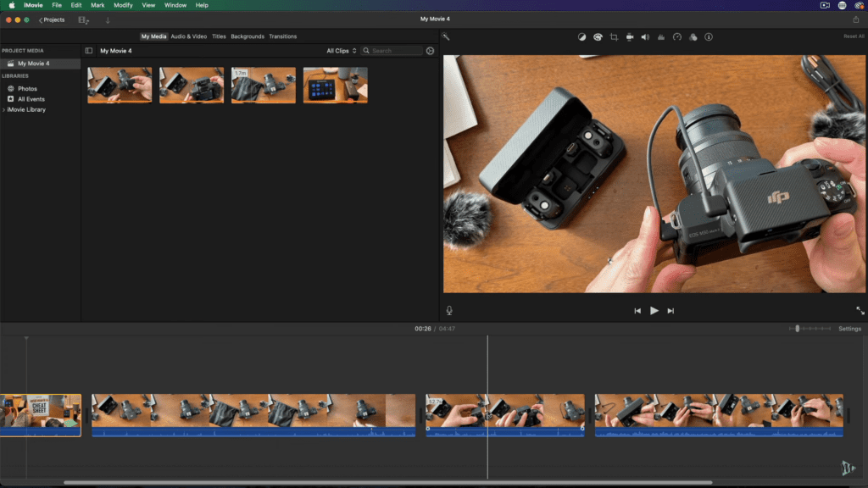Open the media browser layout dropdown
Screen dimensions: 868x488
point(84,20)
